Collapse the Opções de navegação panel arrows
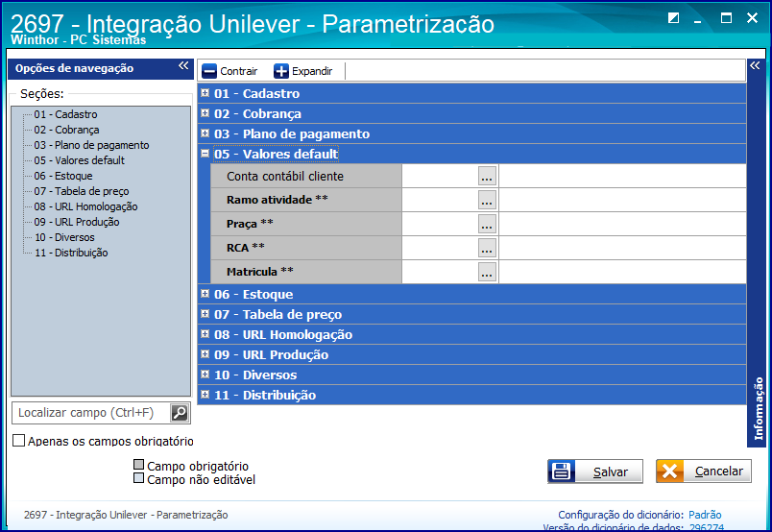Image resolution: width=772 pixels, height=532 pixels. tap(183, 65)
